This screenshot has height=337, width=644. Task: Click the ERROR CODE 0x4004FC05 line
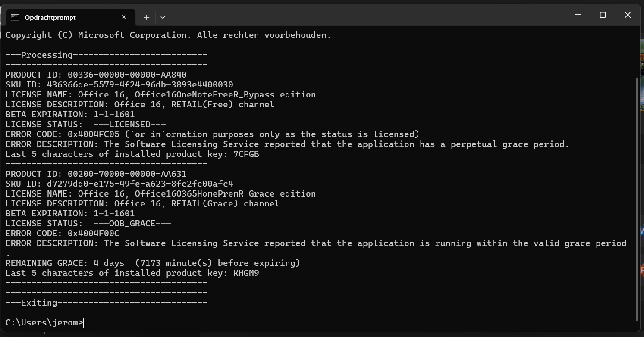(213, 134)
